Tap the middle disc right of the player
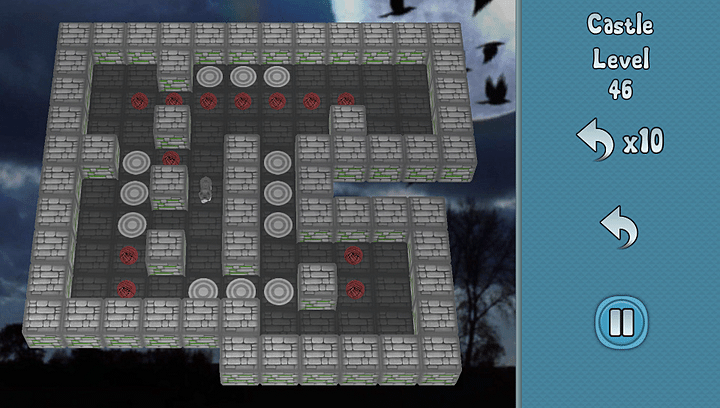The image size is (720, 408). (x=278, y=192)
